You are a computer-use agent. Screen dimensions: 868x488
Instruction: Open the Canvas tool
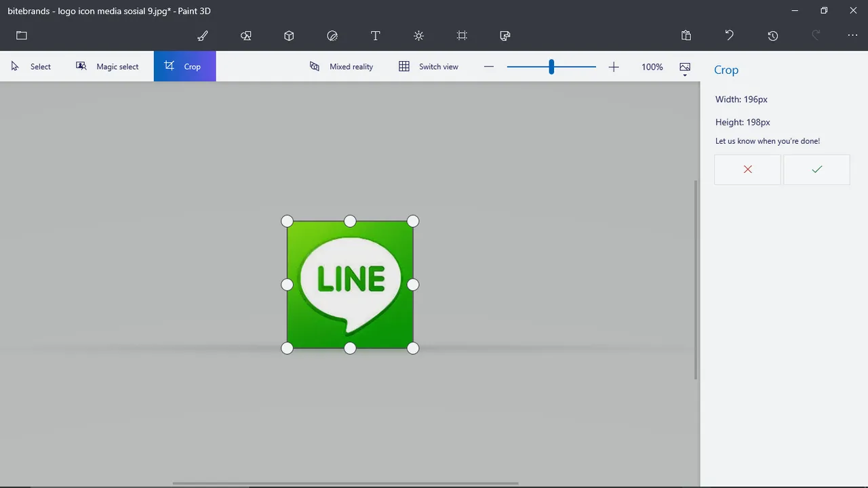(462, 35)
